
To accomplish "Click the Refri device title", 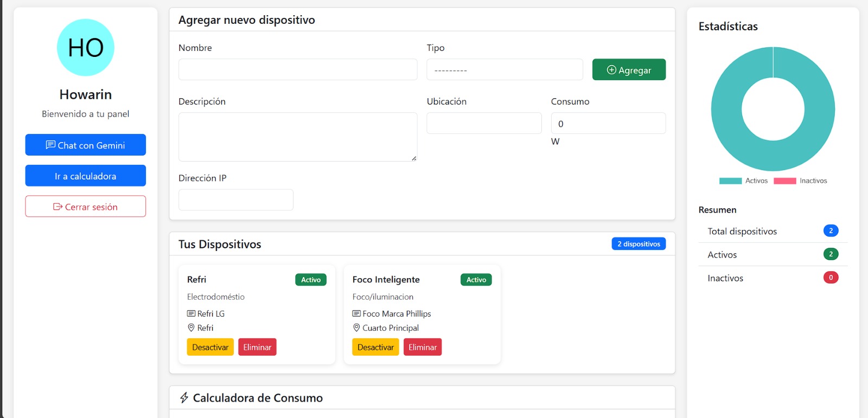I will pos(196,279).
